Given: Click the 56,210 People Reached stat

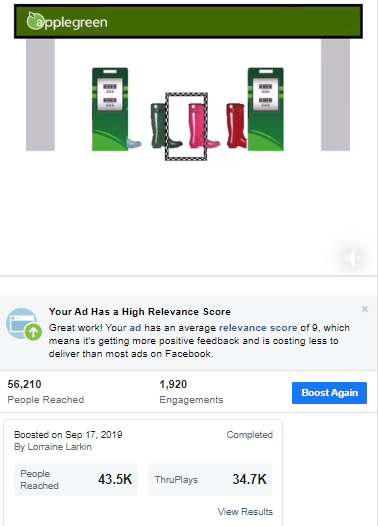Looking at the screenshot, I should click(x=46, y=391).
